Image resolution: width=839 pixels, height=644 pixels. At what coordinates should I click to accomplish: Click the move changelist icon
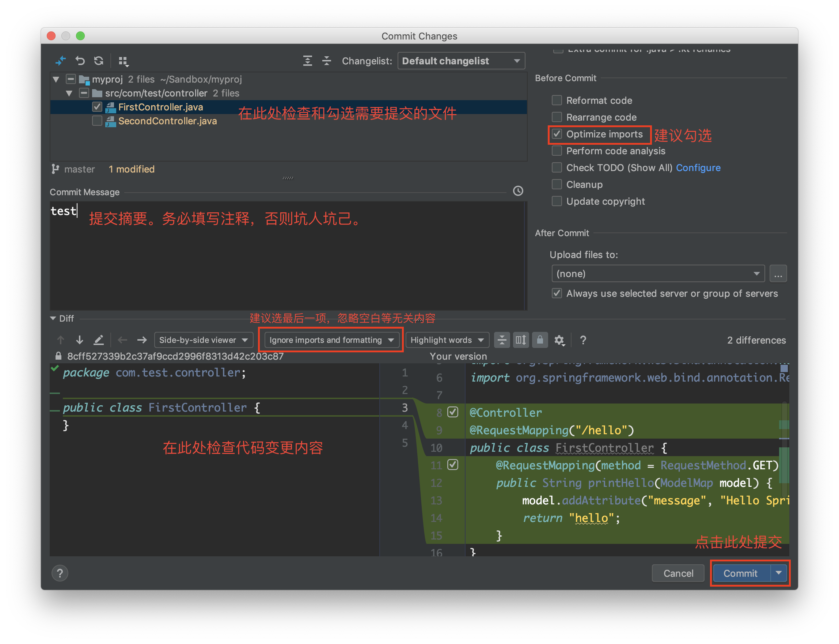(x=124, y=62)
